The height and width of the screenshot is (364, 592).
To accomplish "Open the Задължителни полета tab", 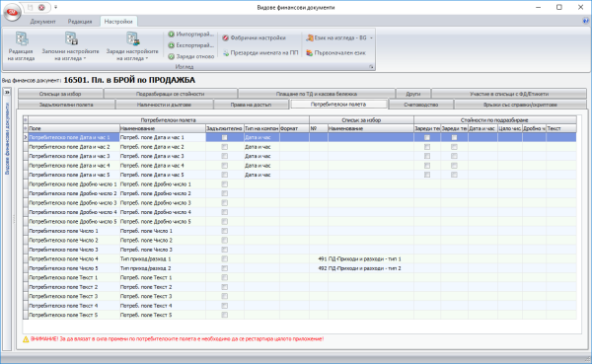I will coord(66,105).
